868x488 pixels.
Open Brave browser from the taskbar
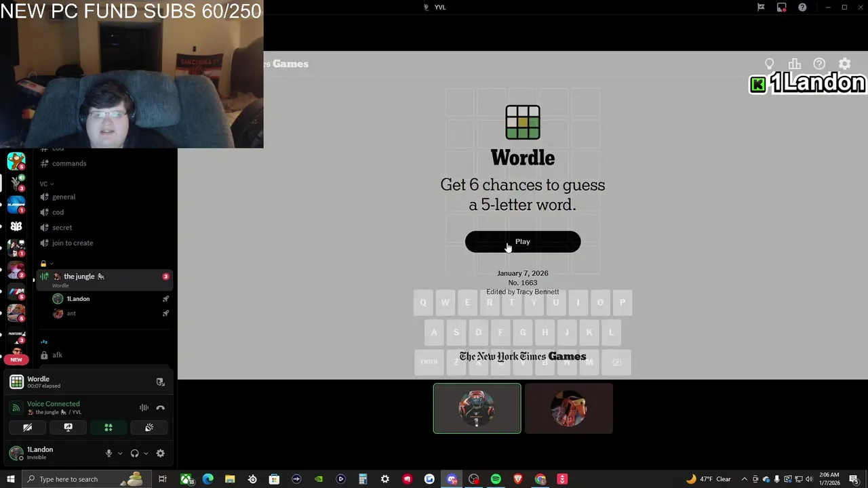[518, 479]
